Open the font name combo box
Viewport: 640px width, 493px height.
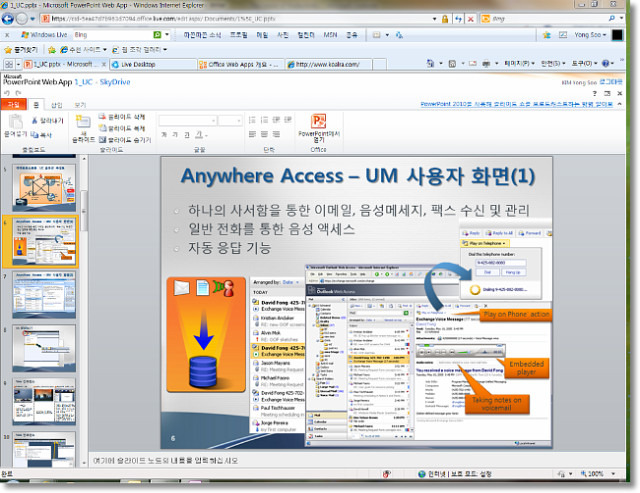click(187, 120)
